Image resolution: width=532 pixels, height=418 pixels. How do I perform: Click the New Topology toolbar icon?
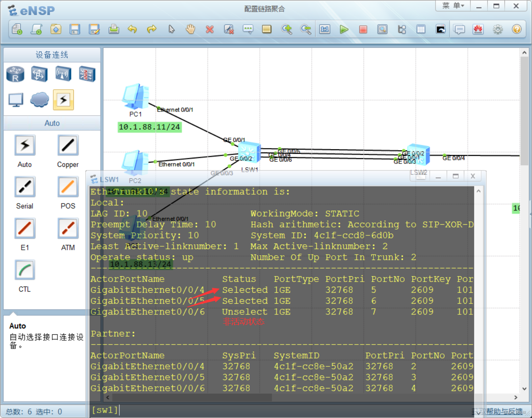17,30
